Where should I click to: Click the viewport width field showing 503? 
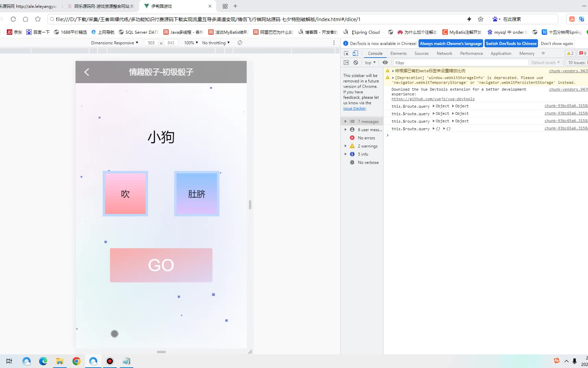coord(151,43)
